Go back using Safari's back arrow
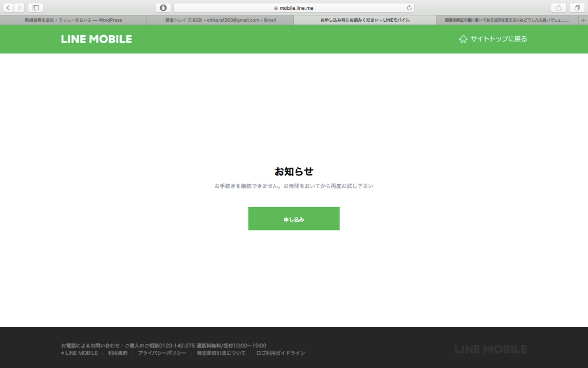 pos(8,7)
